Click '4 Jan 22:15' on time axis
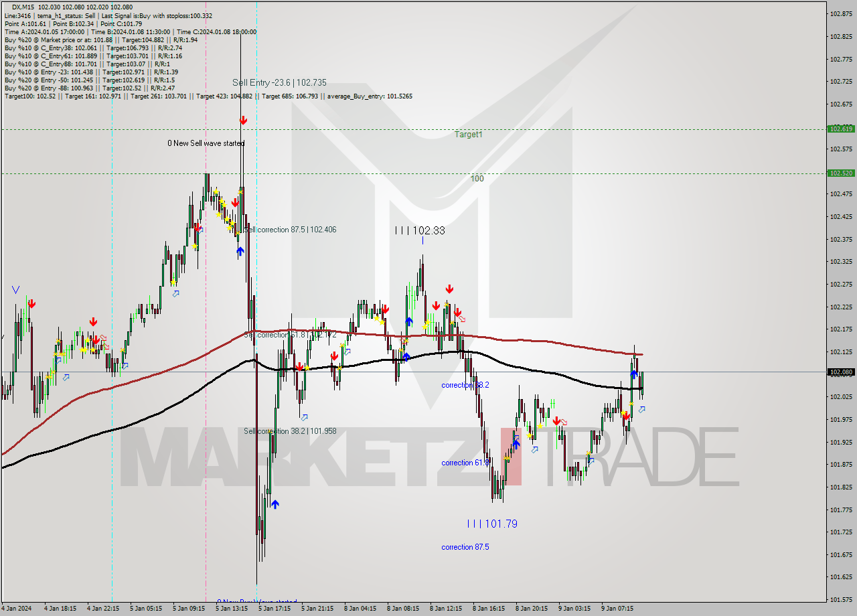The height and width of the screenshot is (616, 857). (x=103, y=609)
